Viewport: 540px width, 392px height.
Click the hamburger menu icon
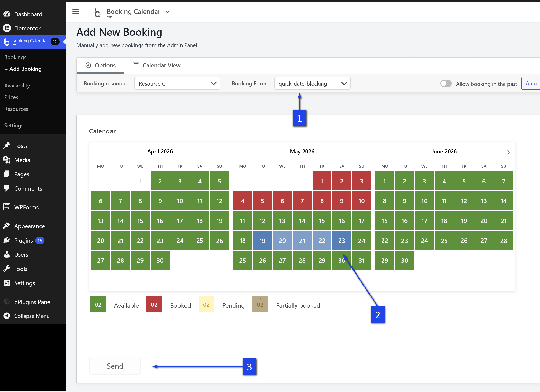[76, 12]
